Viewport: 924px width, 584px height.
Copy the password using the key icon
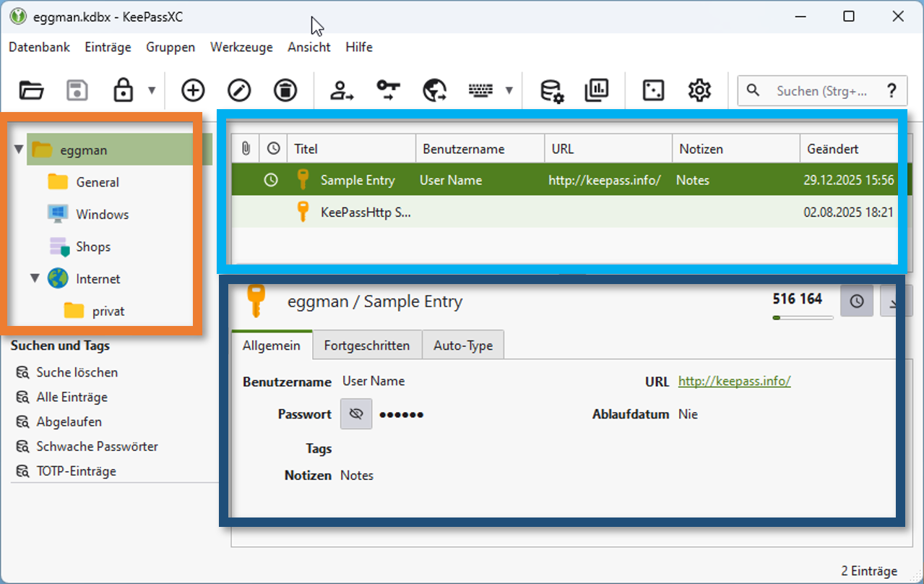pyautogui.click(x=388, y=90)
